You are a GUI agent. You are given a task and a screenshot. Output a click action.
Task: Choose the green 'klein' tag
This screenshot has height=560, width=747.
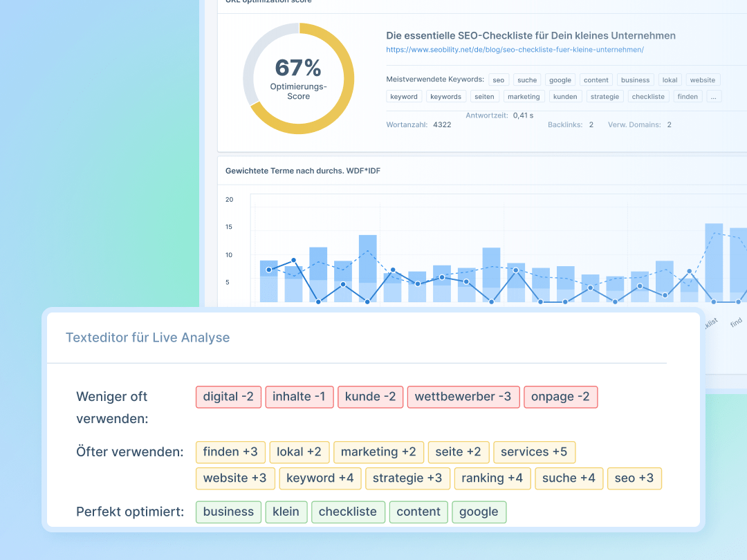(x=286, y=512)
